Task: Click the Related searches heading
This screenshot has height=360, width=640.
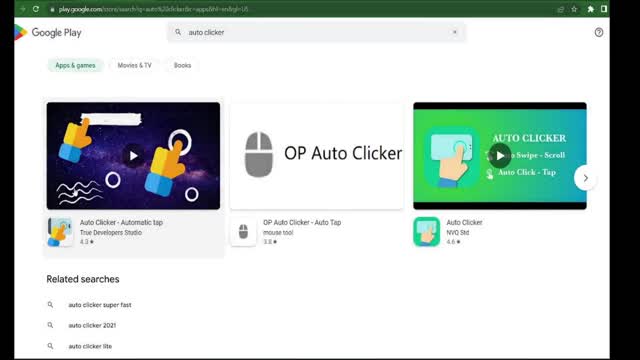Action: click(83, 279)
